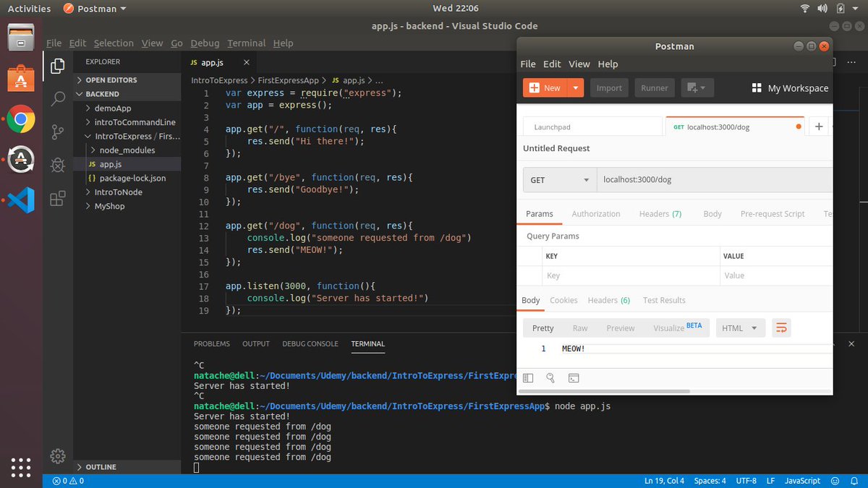The width and height of the screenshot is (868, 488).
Task: Switch response view to Visualize BETA
Action: point(678,328)
